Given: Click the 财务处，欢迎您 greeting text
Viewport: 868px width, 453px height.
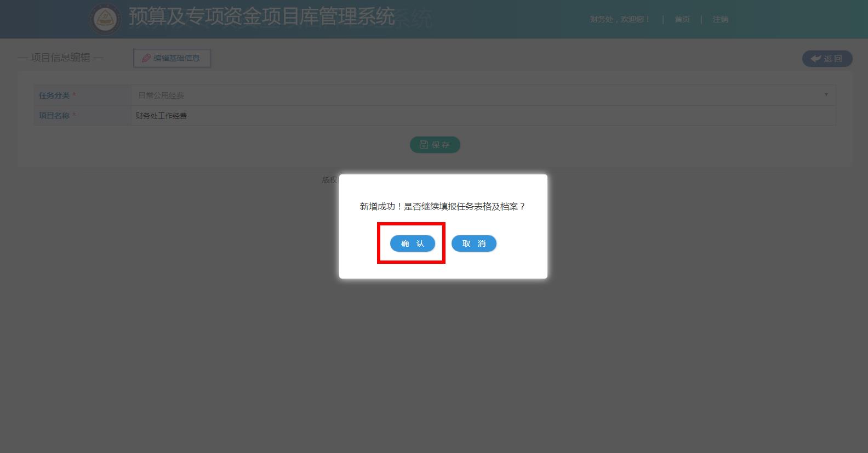Looking at the screenshot, I should pos(620,19).
